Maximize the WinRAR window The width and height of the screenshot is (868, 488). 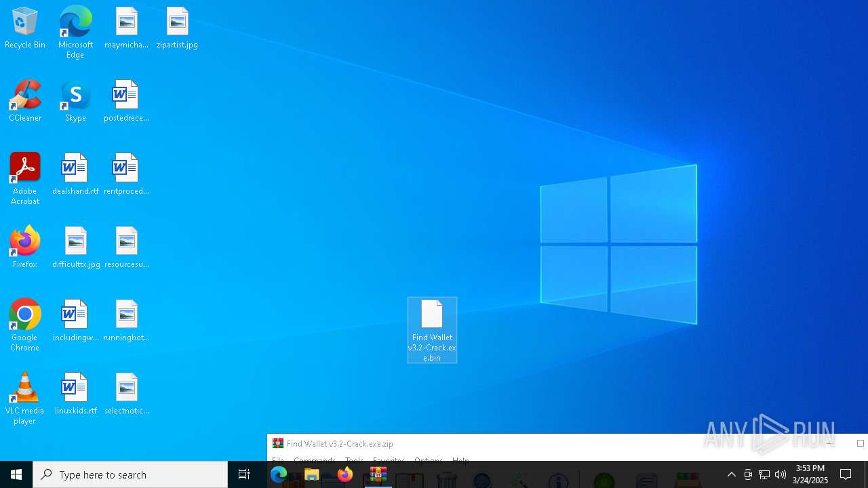pos(861,443)
